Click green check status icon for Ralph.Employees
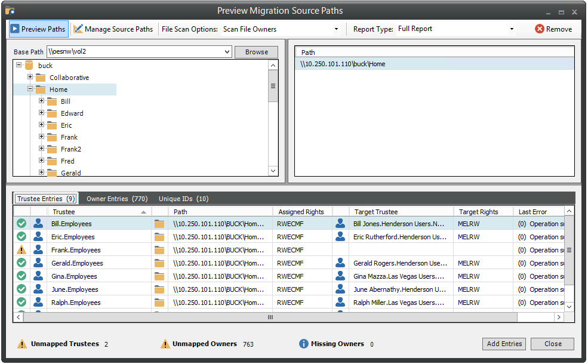Viewport: 588px width, 364px height. tap(21, 302)
